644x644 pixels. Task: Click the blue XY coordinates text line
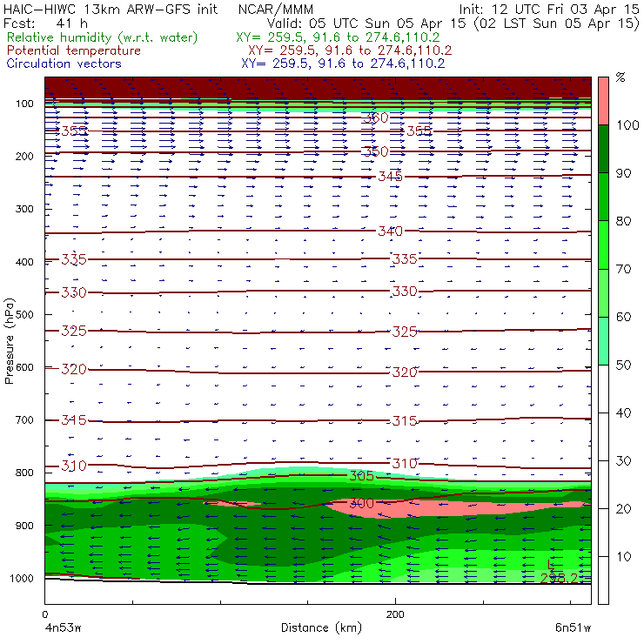coord(343,64)
